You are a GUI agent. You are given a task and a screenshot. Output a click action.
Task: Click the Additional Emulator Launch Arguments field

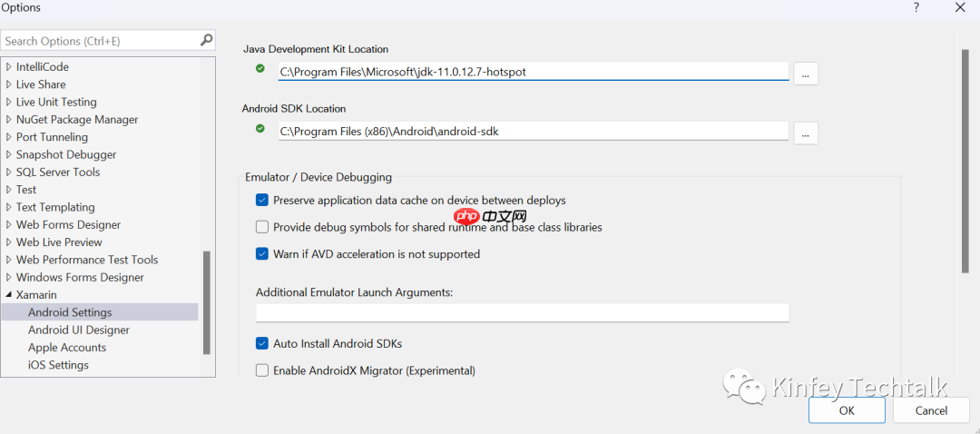click(x=523, y=312)
